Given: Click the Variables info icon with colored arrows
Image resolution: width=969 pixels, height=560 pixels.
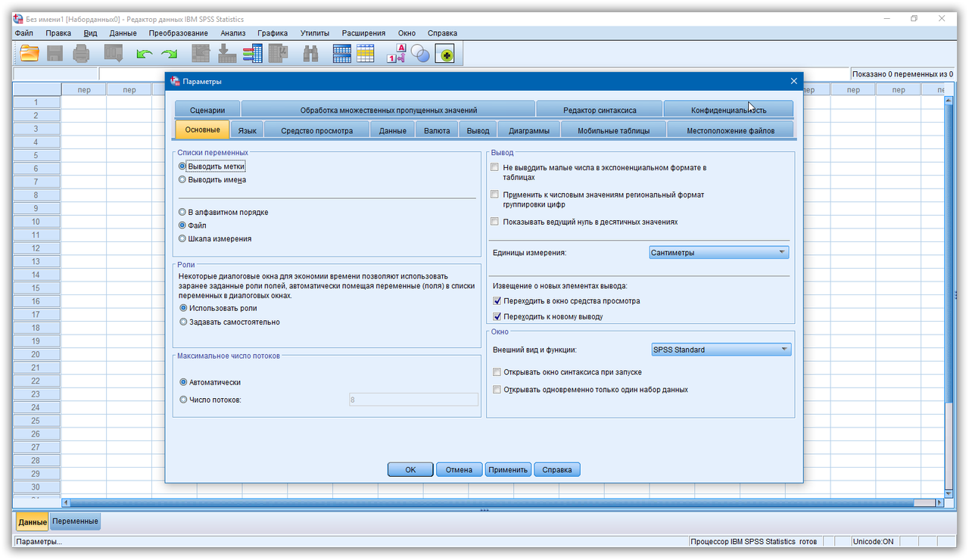Looking at the screenshot, I should (x=252, y=53).
